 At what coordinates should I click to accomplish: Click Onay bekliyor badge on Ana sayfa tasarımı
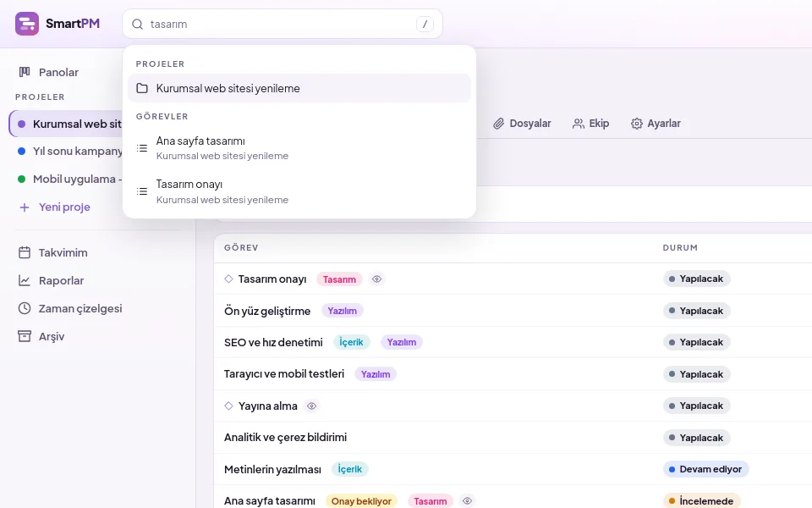pyautogui.click(x=361, y=501)
